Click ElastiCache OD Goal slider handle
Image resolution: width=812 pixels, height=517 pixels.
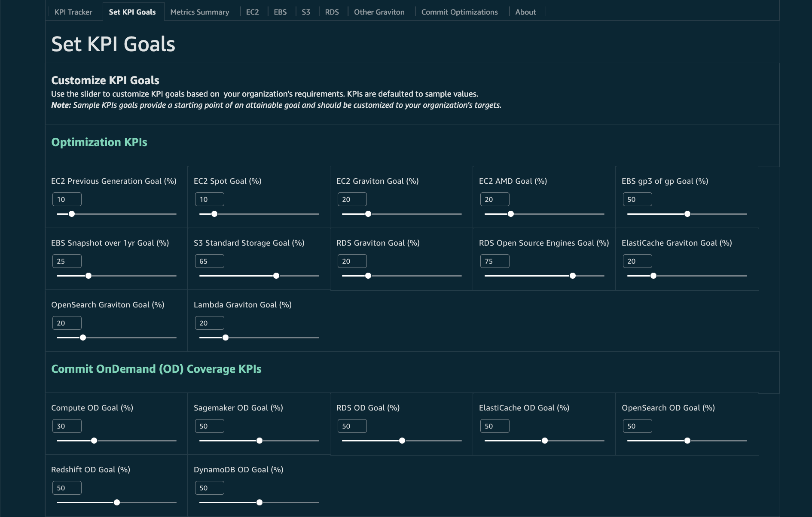pos(545,441)
